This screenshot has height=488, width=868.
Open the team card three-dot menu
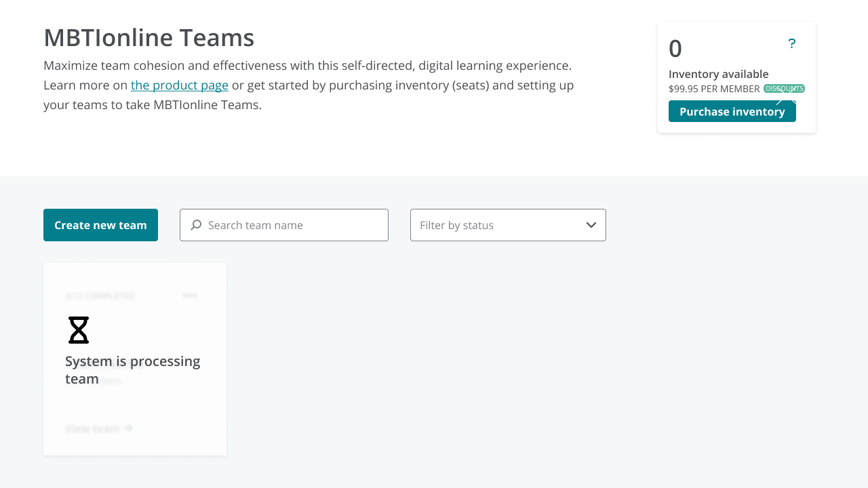coord(190,296)
